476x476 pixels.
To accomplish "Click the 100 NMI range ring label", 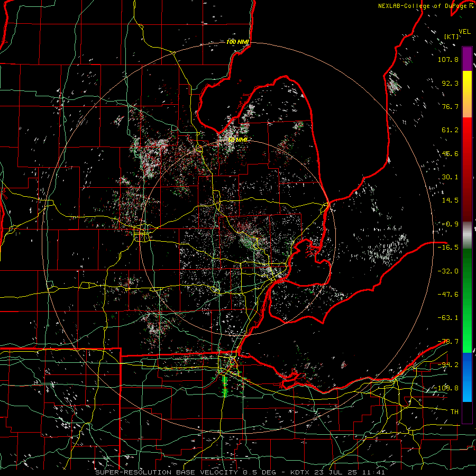I will coord(237,42).
